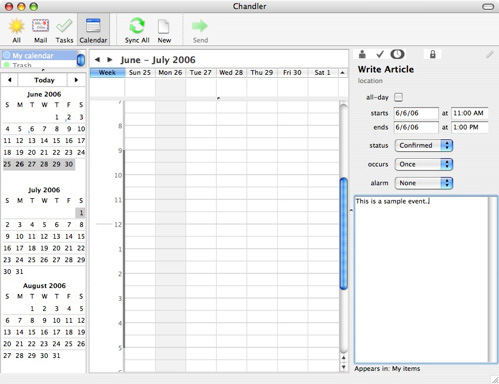499x384 pixels.
Task: Select Wed 28 column header
Action: [231, 73]
